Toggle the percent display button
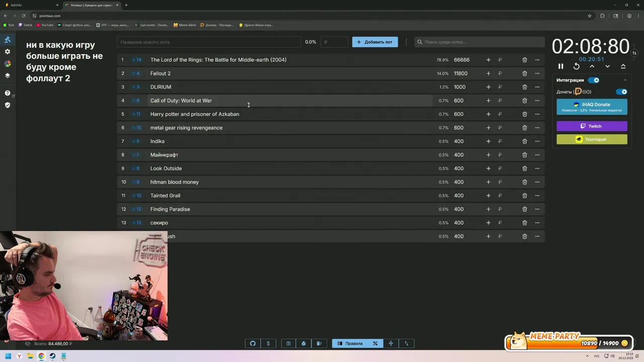Viewport: 644px width, 362px height. (375, 343)
